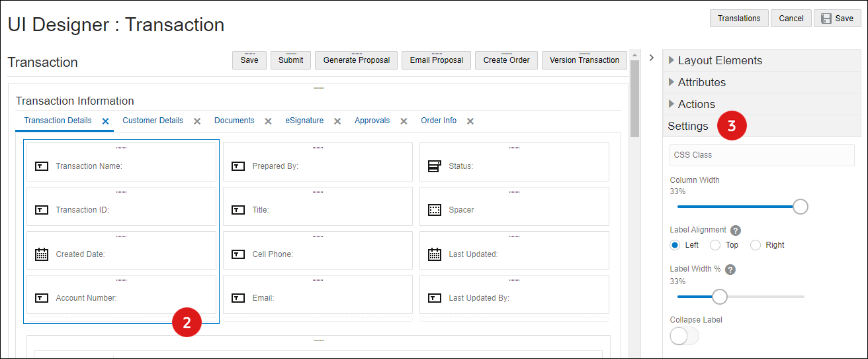Click the Title text field icon

(238, 210)
